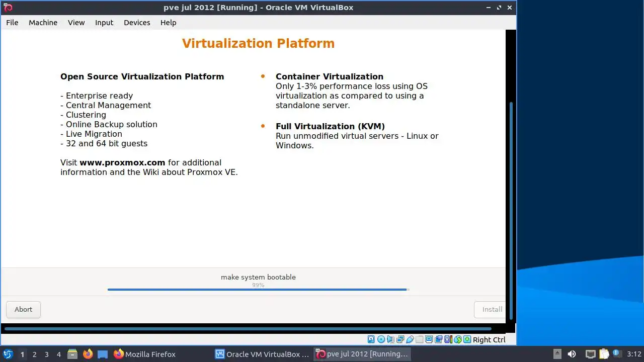Click the USB devices status icon
Screen dimensions: 644x362
pos(410,339)
